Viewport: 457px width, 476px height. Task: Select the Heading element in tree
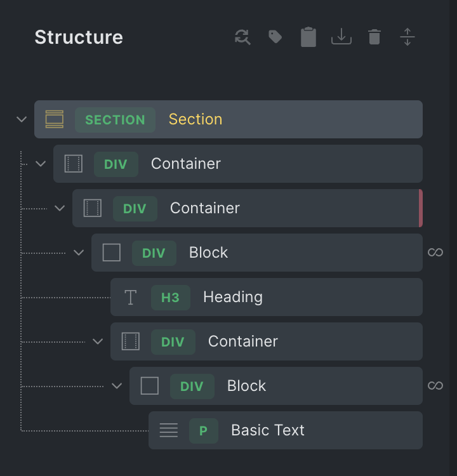point(233,297)
